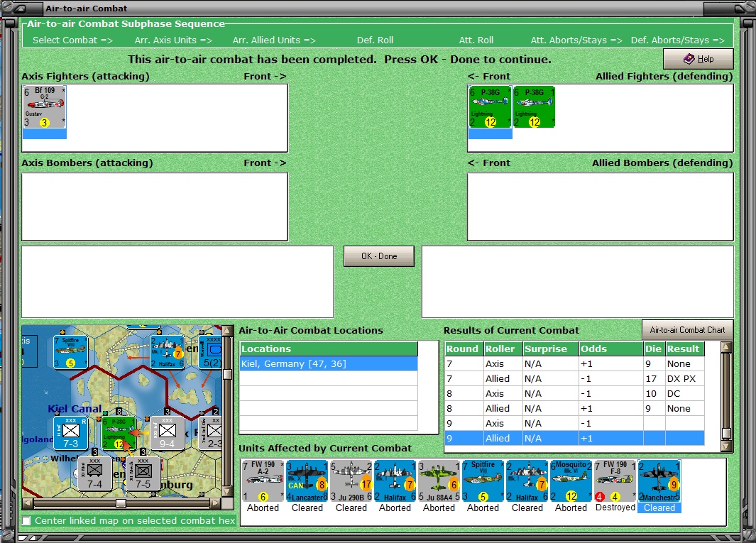Click the Halifax aborted unit counter
The height and width of the screenshot is (543, 756).
(x=395, y=481)
